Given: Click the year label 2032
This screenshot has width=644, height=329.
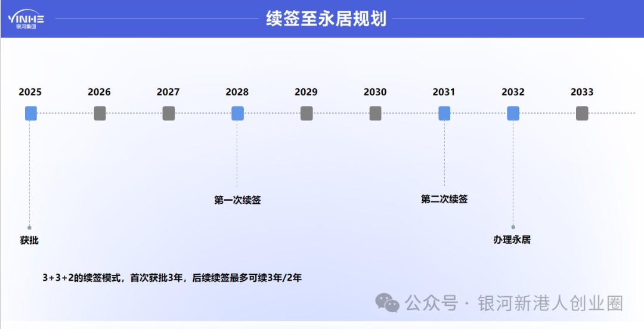Looking at the screenshot, I should (513, 92).
